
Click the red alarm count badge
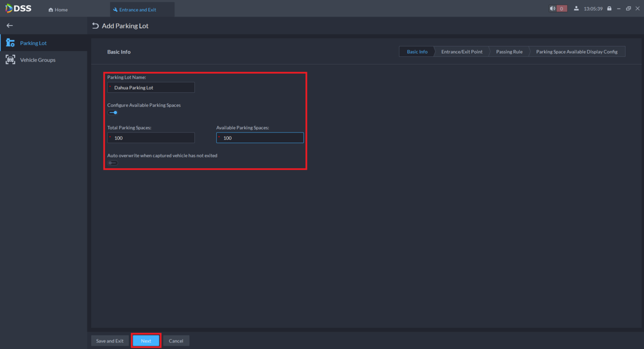pyautogui.click(x=562, y=9)
